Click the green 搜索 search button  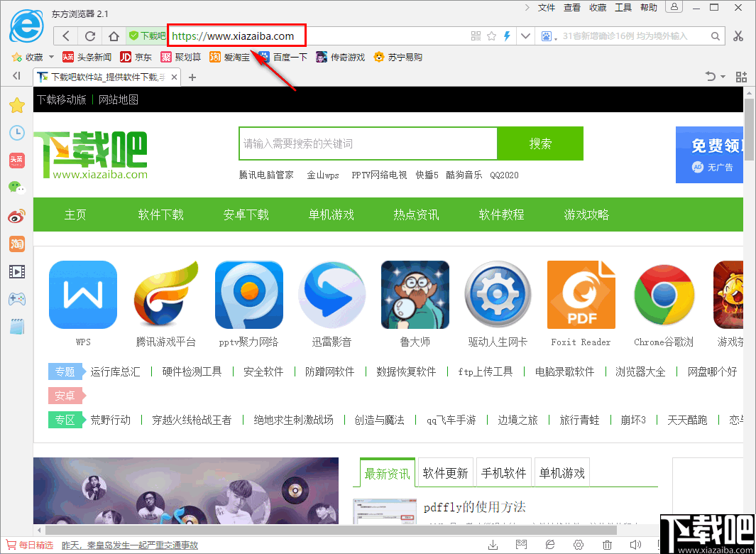(540, 143)
